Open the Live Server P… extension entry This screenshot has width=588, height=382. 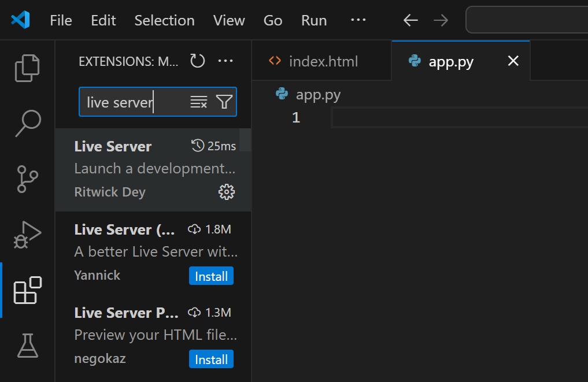coord(153,336)
